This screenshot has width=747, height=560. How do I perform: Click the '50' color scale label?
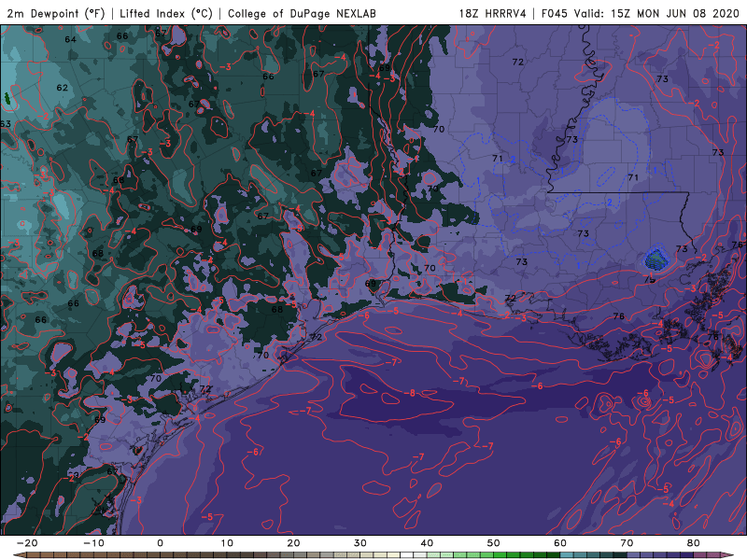tap(494, 543)
